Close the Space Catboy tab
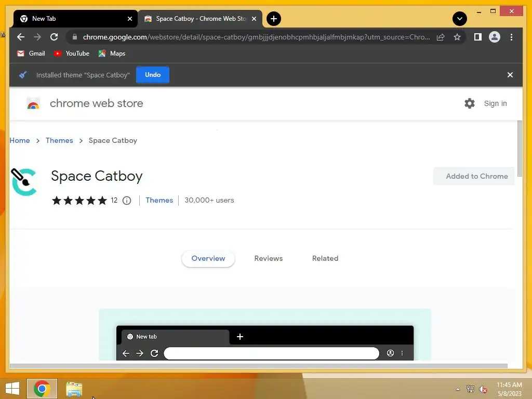The height and width of the screenshot is (399, 532). pos(254,19)
